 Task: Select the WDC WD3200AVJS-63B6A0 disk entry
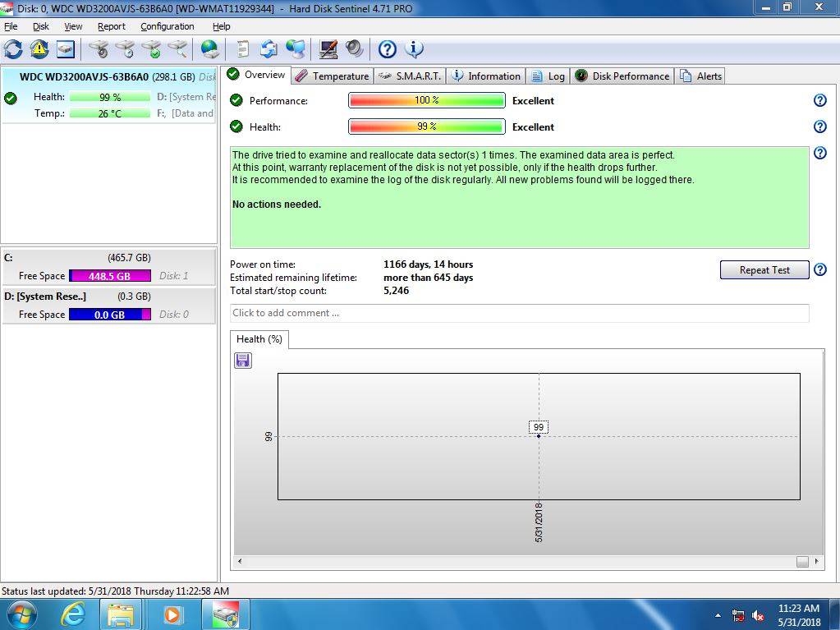point(108,94)
